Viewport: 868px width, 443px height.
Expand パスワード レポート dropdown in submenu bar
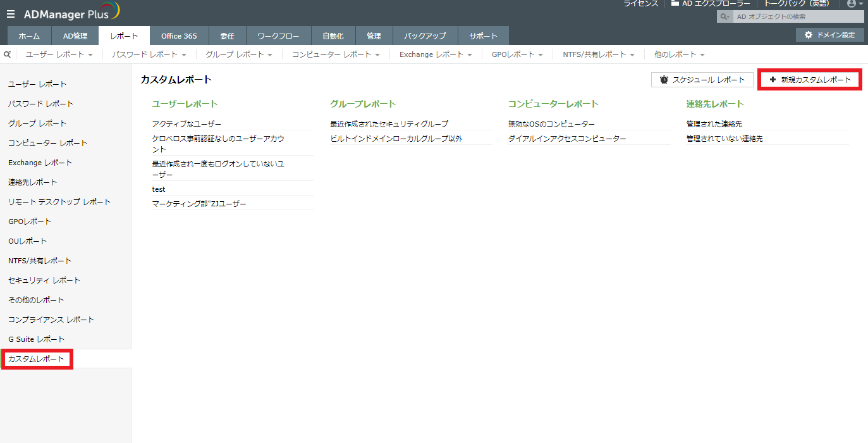click(149, 54)
